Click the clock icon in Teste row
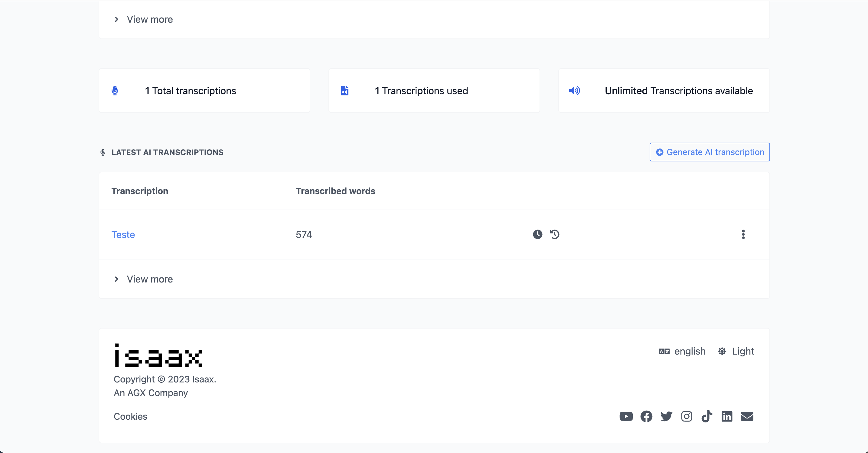 [537, 234]
